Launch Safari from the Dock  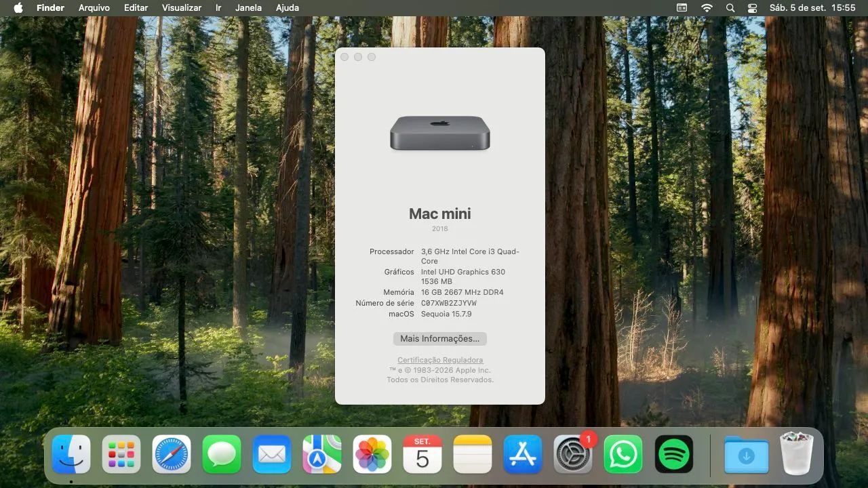click(x=172, y=454)
